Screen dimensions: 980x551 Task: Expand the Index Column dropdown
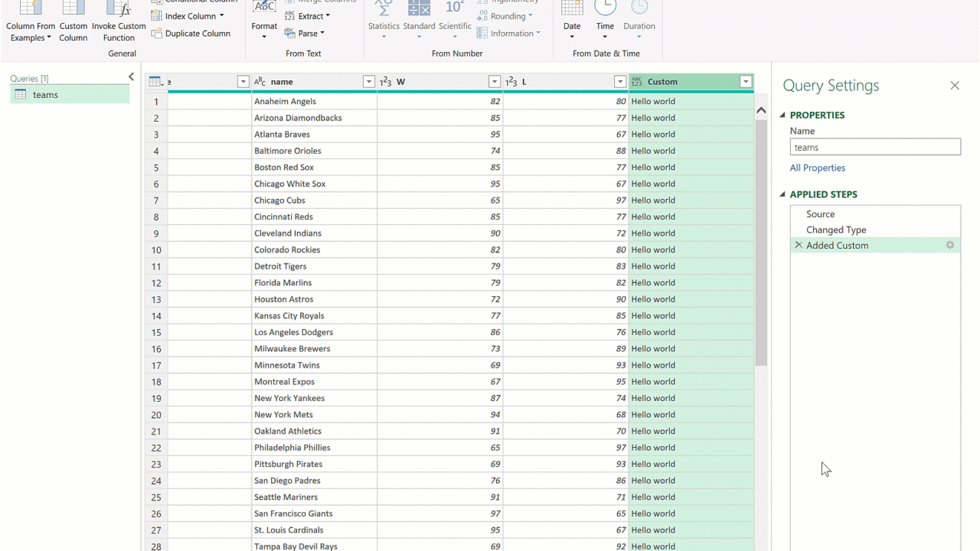click(222, 16)
